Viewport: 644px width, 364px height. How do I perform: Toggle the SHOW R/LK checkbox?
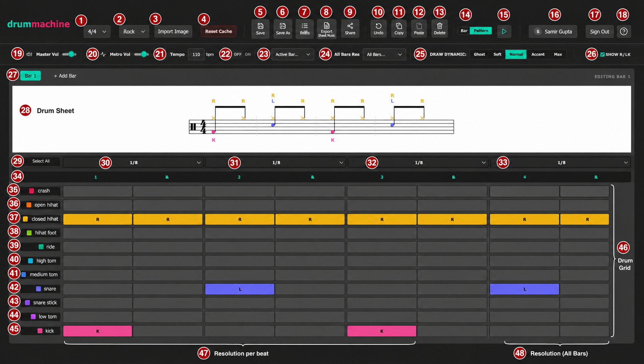[x=602, y=54]
